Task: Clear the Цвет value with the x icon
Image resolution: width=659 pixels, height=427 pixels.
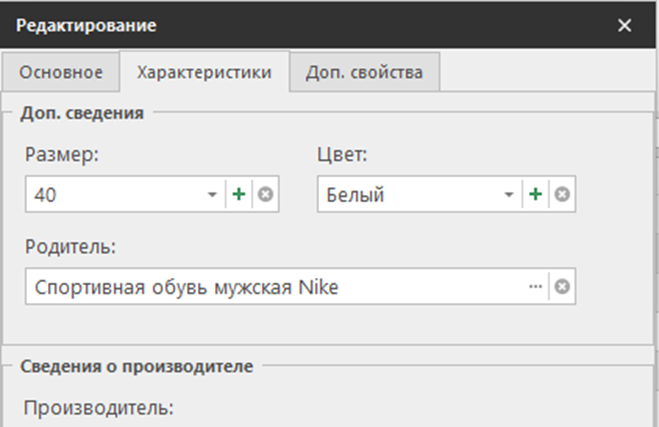Action: pyautogui.click(x=562, y=195)
